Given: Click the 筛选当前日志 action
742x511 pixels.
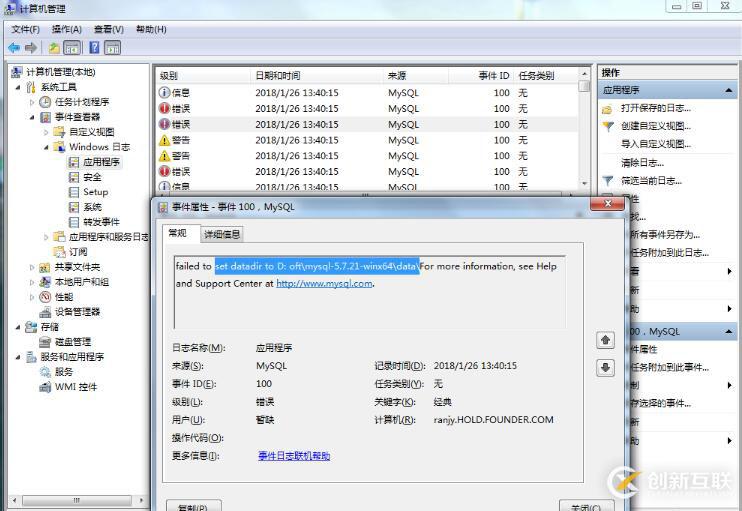Looking at the screenshot, I should coord(651,181).
